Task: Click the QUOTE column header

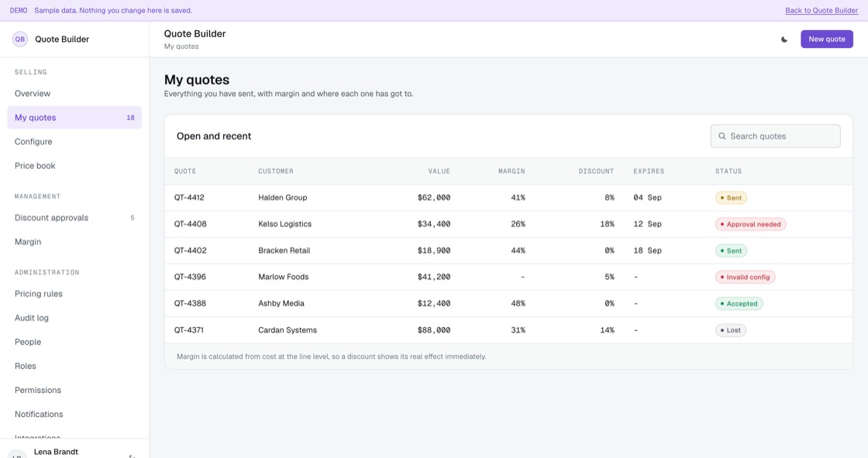Action: pos(185,171)
